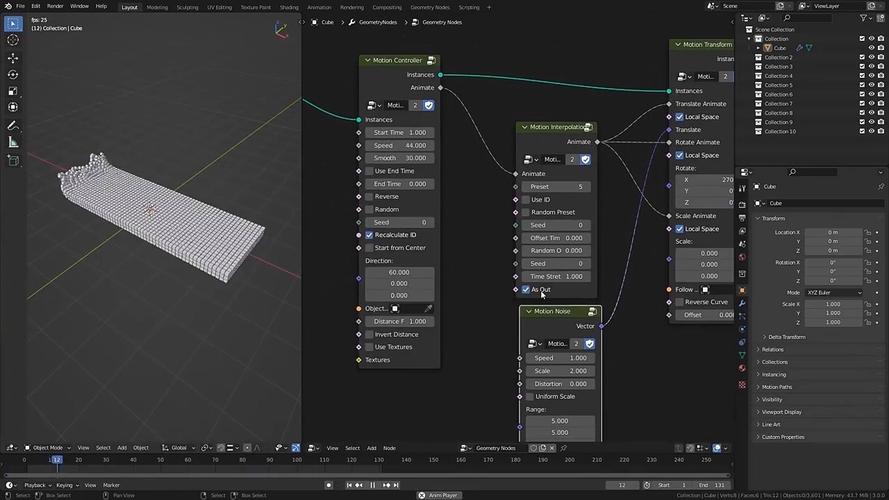Select the Scale tool

(x=13, y=91)
